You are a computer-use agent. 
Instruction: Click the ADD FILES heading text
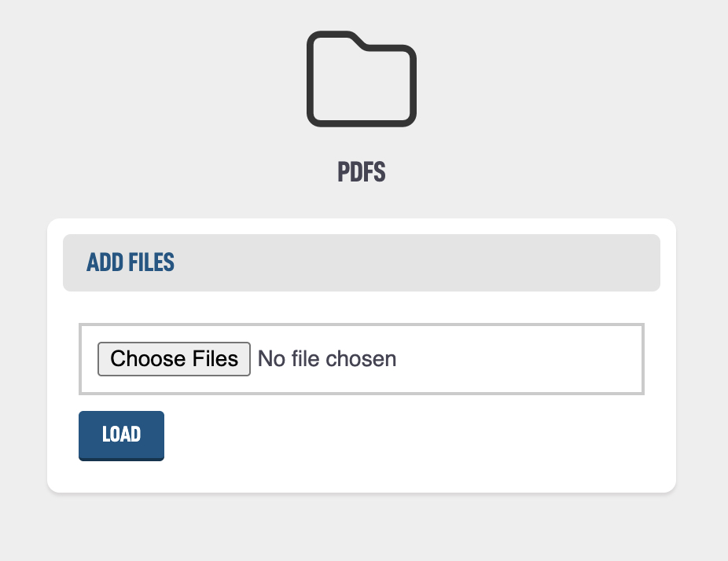pos(131,262)
